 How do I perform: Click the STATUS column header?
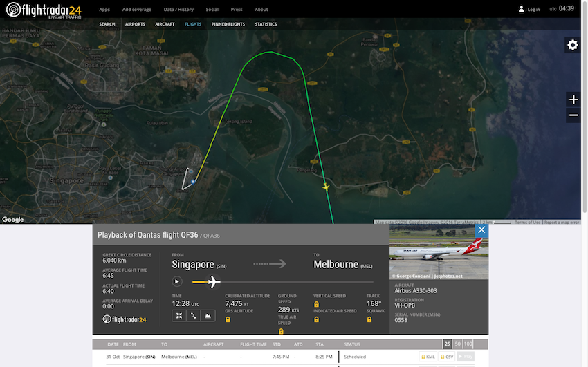point(351,344)
